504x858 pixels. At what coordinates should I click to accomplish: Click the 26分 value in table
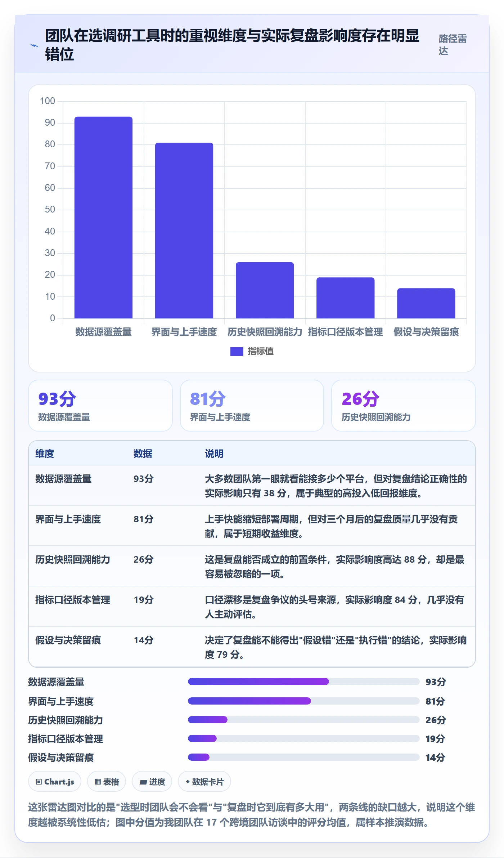pos(144,559)
